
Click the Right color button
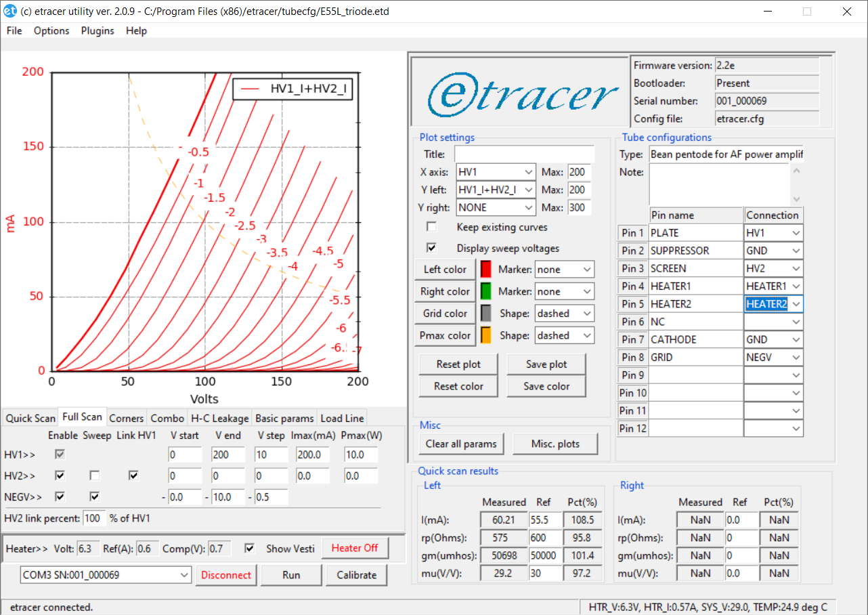(445, 291)
